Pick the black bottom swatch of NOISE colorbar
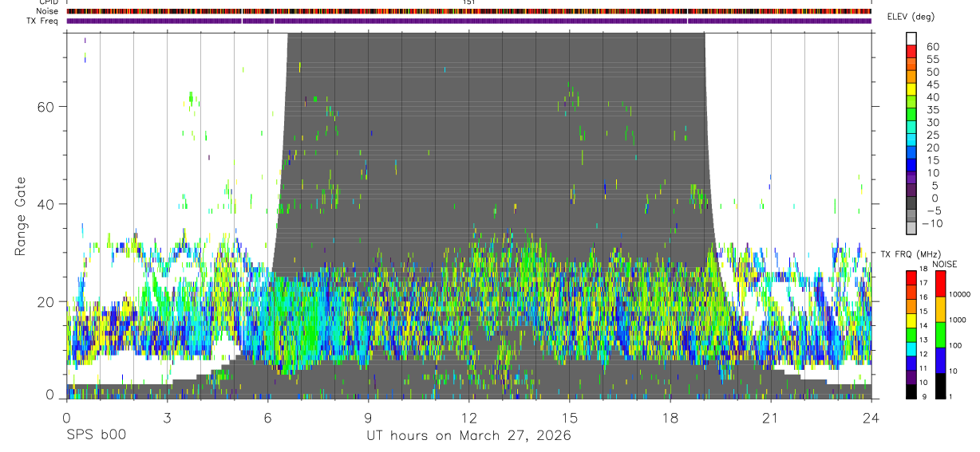This screenshot has width=980, height=452. (940, 386)
